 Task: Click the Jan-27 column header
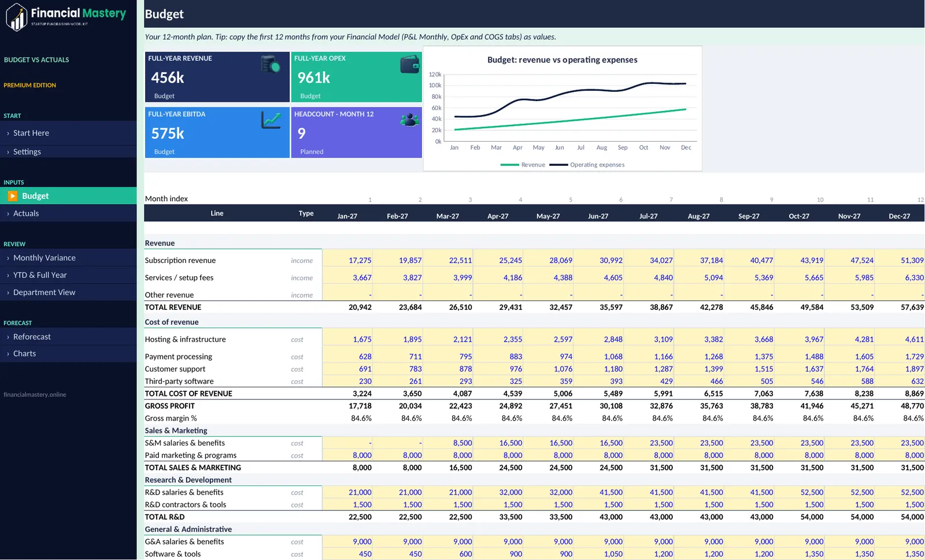[347, 216]
